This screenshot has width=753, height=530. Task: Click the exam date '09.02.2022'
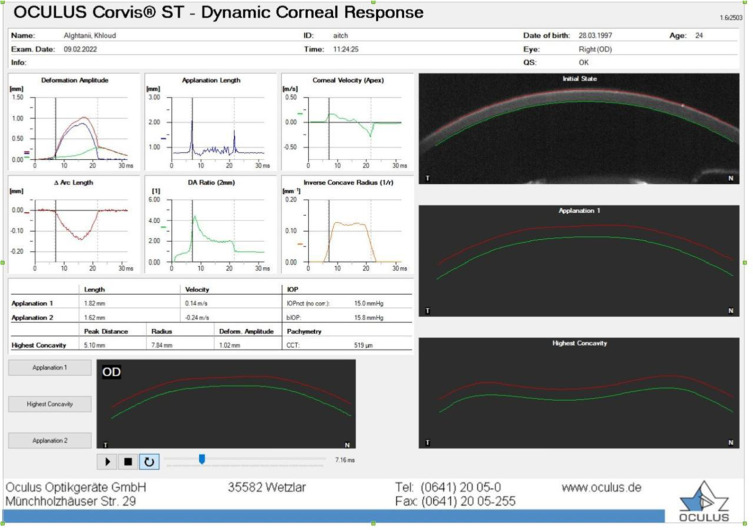[x=80, y=49]
